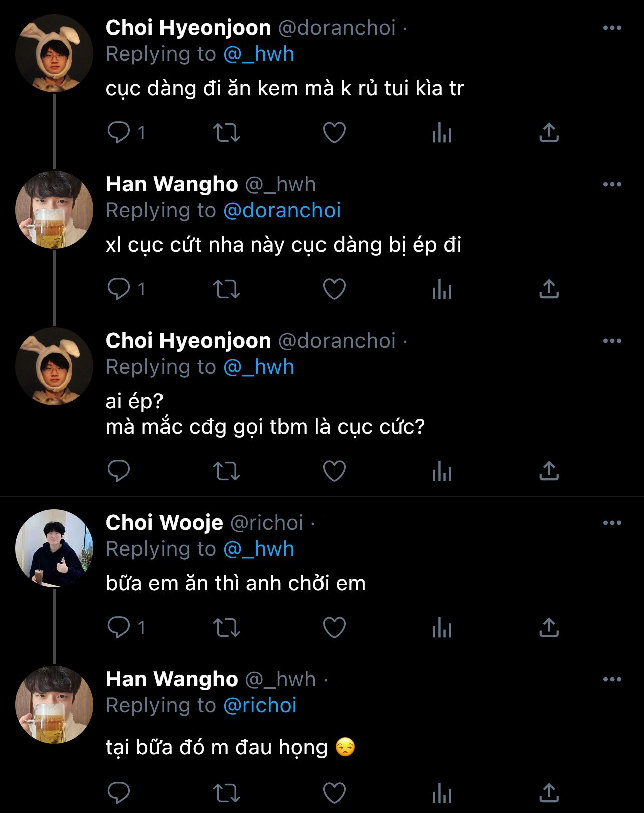Reply to Han Wangho's 'đau họng' tweet
644x813 pixels.
coord(119,793)
